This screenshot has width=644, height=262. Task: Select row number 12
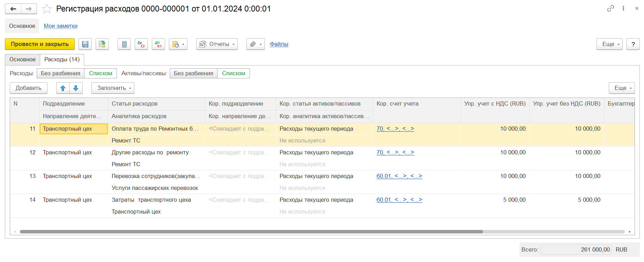tap(32, 153)
